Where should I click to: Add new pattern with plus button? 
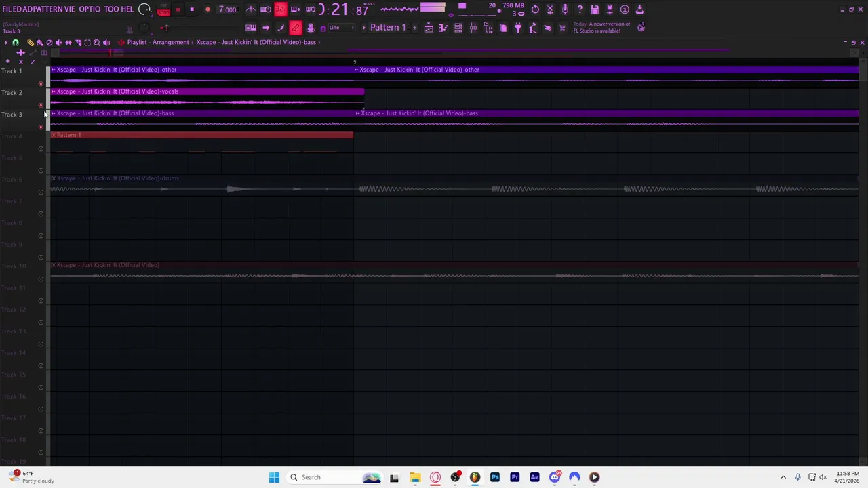tap(414, 28)
